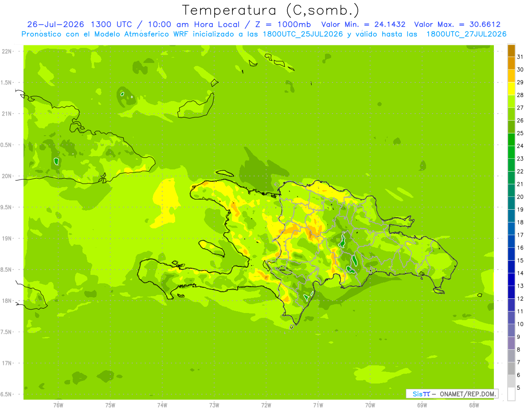Click the legend value 23

(x=520, y=159)
